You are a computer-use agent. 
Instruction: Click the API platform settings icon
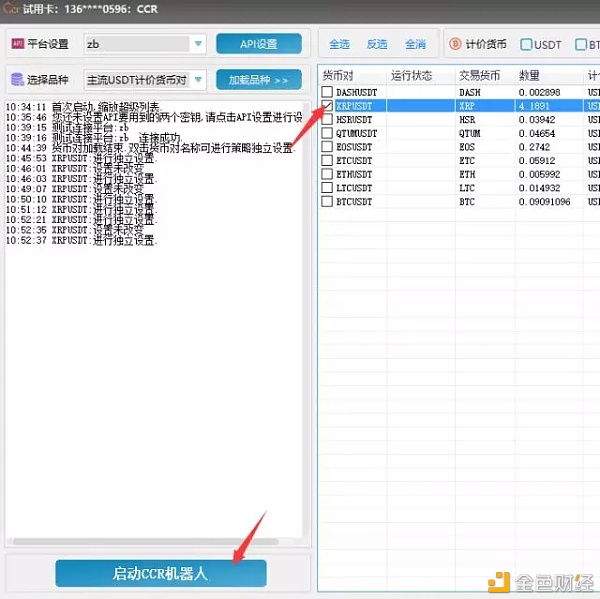(18, 44)
